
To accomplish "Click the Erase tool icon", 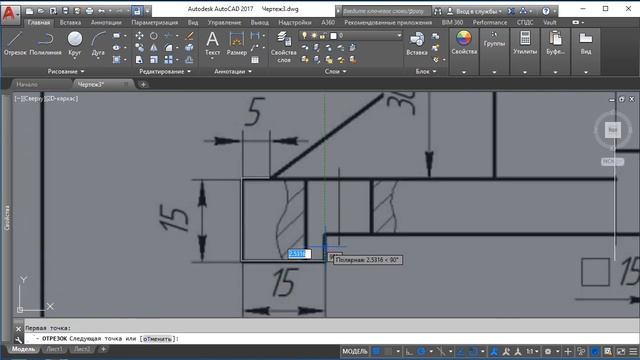I will [x=189, y=36].
